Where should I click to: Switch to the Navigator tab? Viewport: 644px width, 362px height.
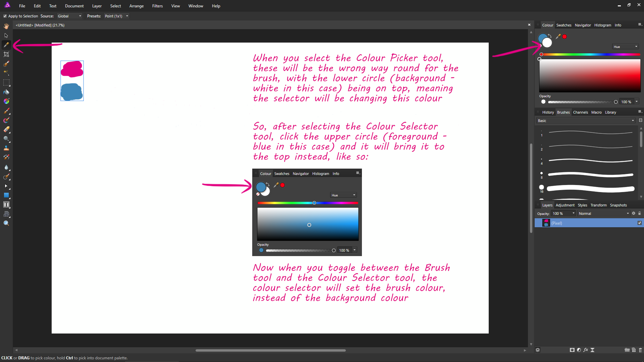583,25
